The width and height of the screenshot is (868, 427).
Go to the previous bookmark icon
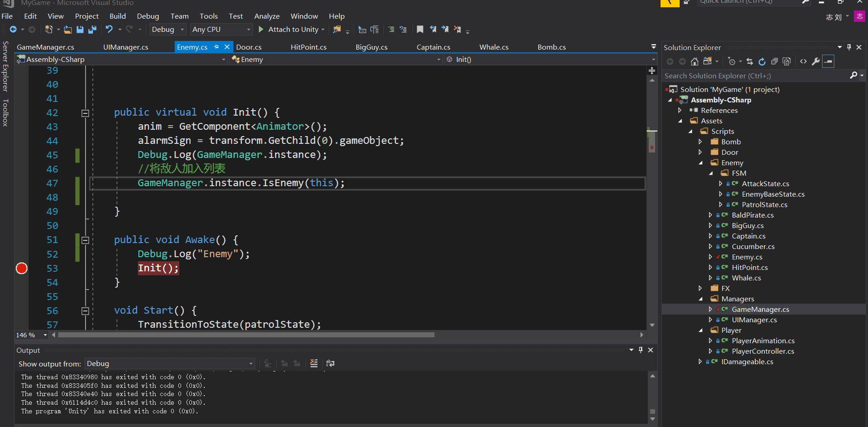433,30
